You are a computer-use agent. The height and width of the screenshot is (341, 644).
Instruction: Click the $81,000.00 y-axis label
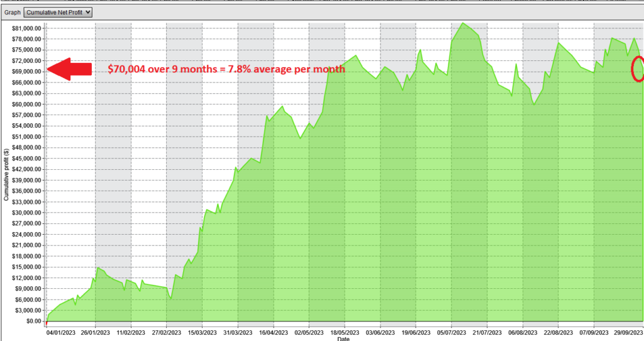click(x=26, y=28)
